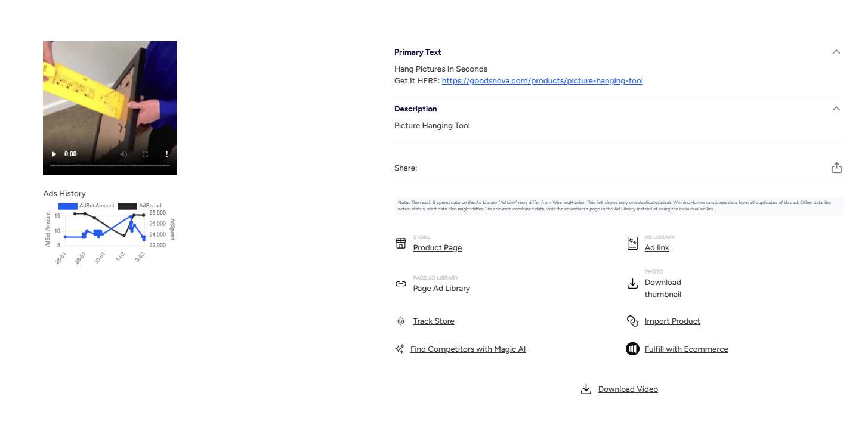
Task: Open the Product Page link
Action: tap(437, 248)
